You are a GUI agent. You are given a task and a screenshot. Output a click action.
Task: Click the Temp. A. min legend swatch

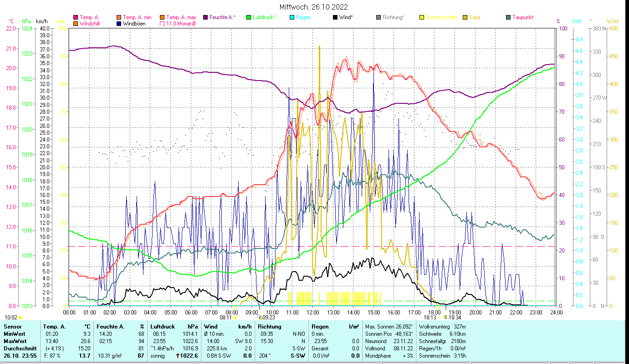tap(118, 17)
